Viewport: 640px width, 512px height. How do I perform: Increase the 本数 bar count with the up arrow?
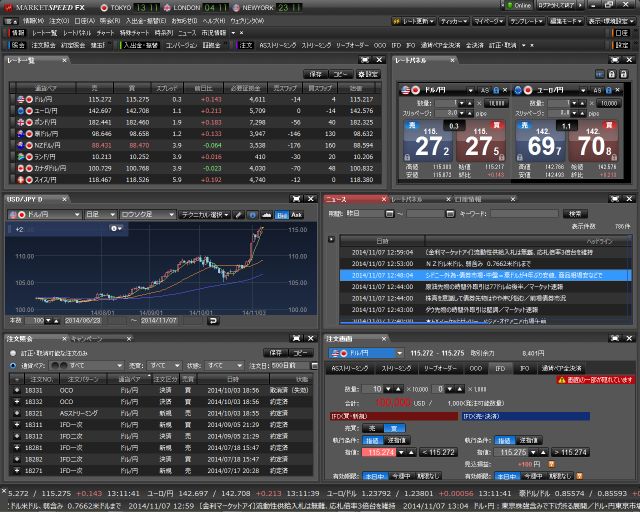pyautogui.click(x=56, y=321)
